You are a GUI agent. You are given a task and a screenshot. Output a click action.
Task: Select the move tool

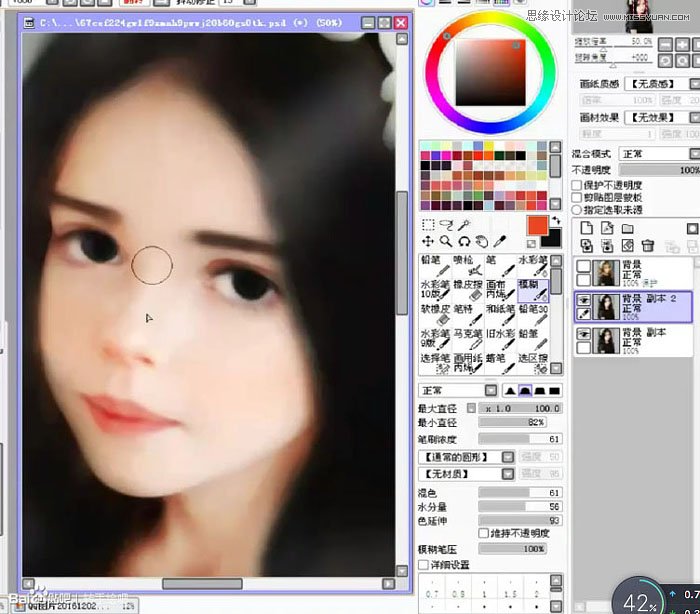coord(428,242)
